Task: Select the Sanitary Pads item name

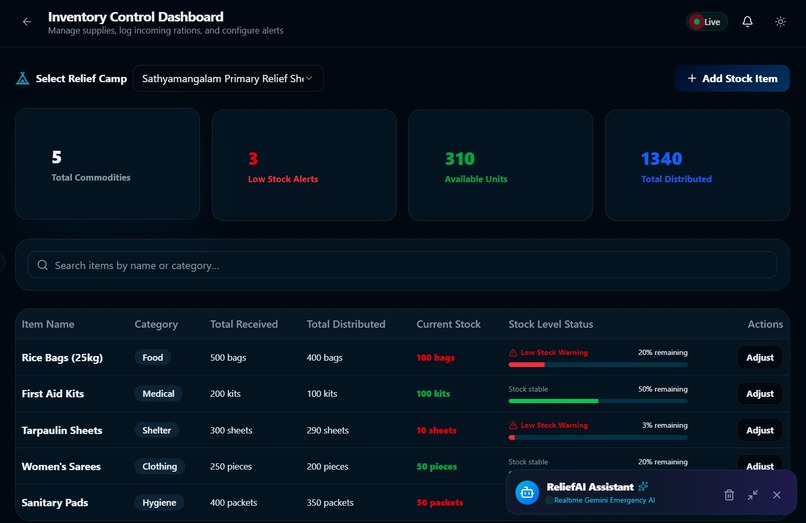Action: point(55,502)
